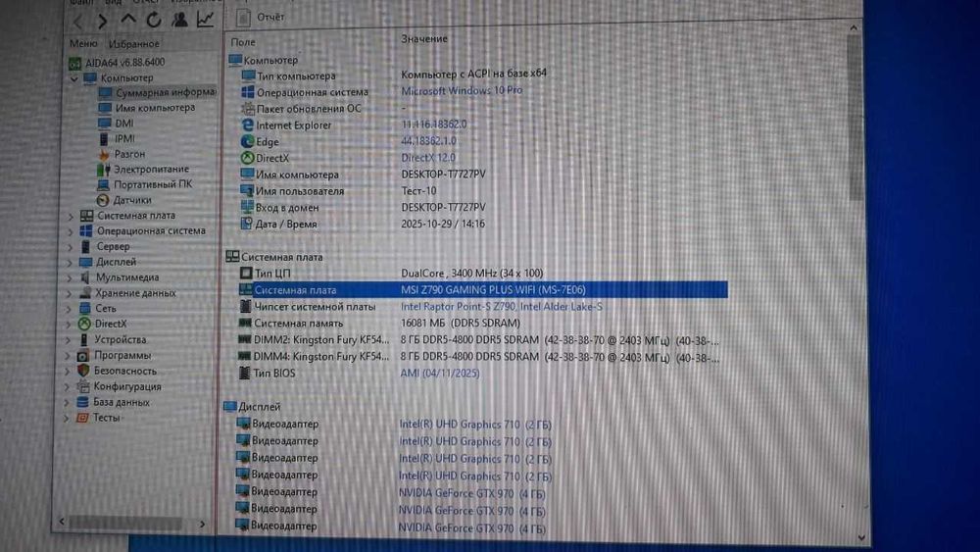Expand the Операционная система tree node

[x=70, y=232]
